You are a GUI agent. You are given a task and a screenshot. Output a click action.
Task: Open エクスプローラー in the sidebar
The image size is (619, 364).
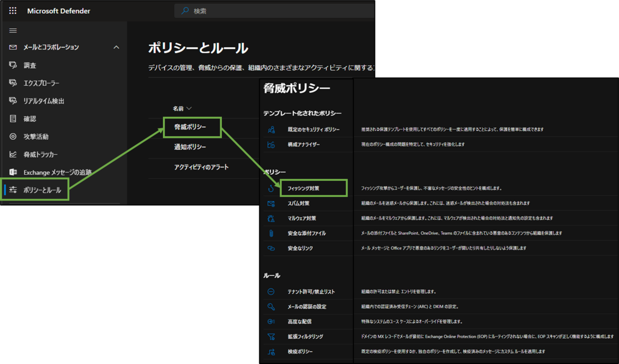tap(42, 83)
